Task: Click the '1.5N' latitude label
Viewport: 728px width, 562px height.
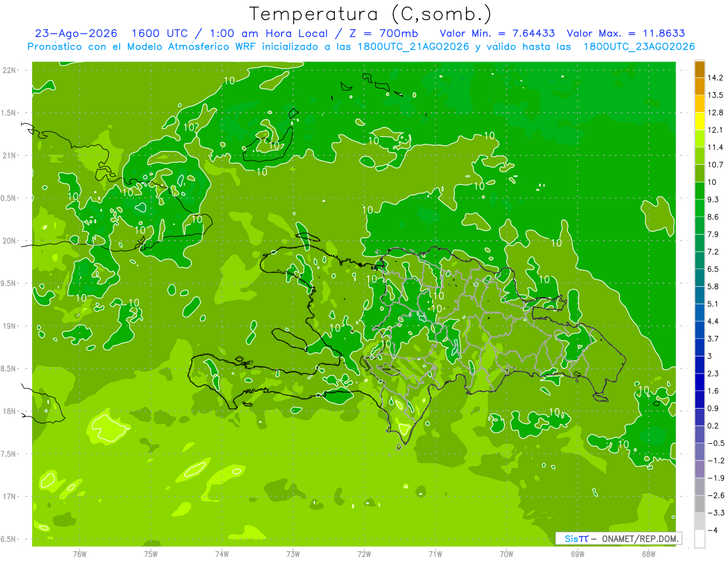Action: 9,113
